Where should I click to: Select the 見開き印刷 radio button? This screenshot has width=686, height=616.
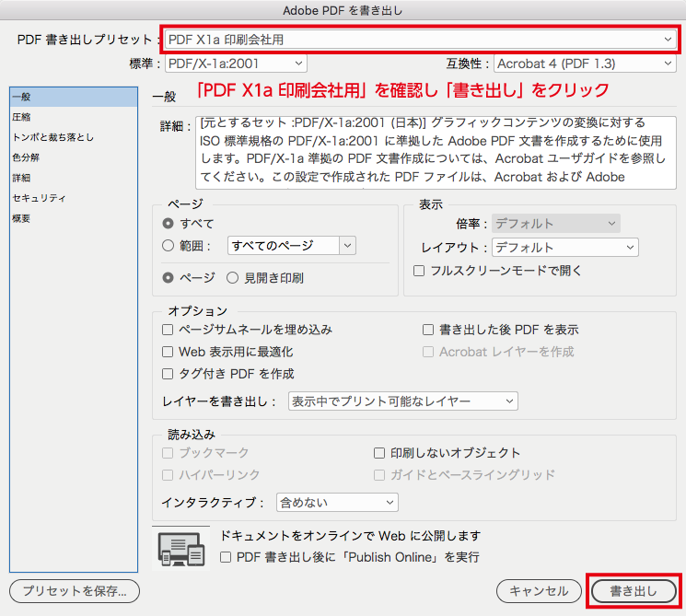pyautogui.click(x=232, y=278)
